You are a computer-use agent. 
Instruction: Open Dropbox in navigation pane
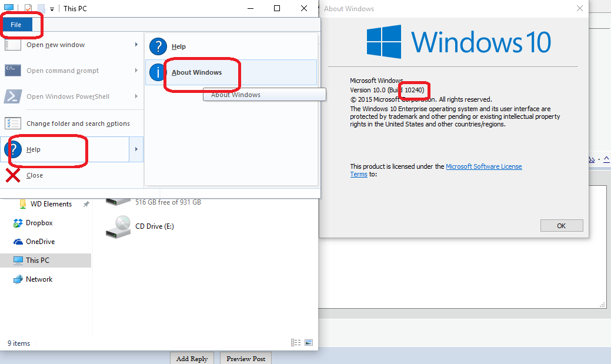[x=39, y=223]
